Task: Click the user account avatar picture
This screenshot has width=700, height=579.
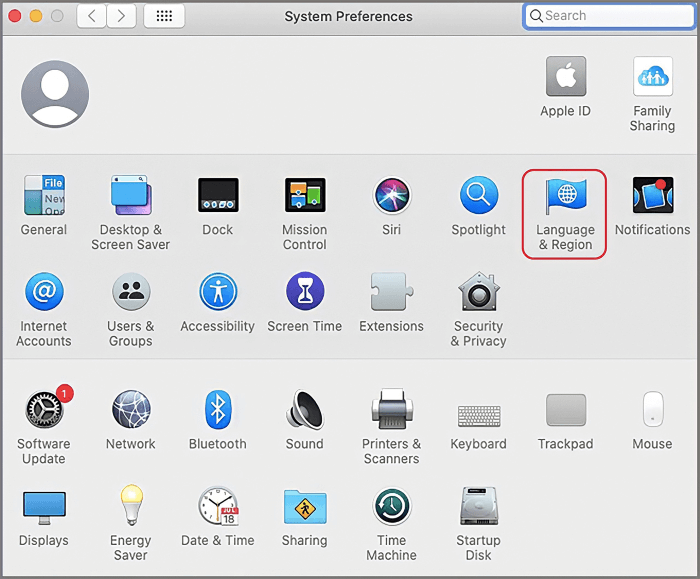Action: point(55,93)
